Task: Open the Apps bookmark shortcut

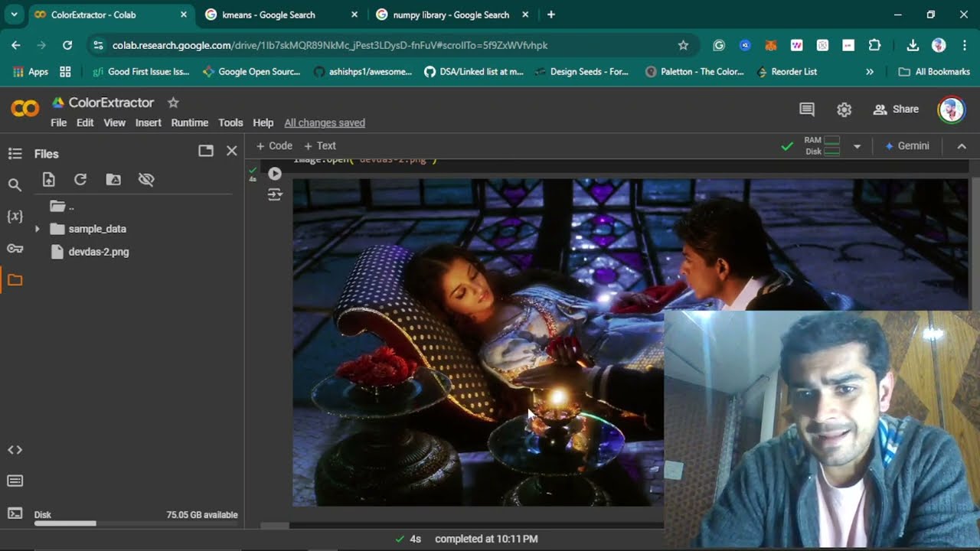Action: (x=31, y=71)
